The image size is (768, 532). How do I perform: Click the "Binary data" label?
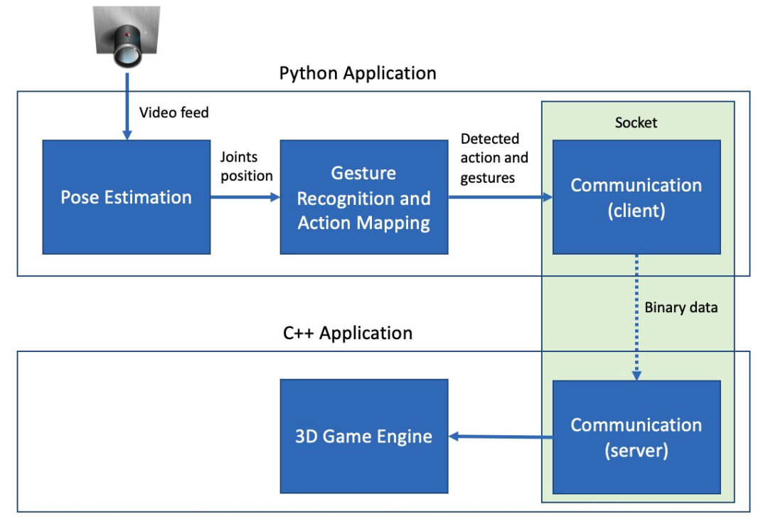click(x=681, y=308)
